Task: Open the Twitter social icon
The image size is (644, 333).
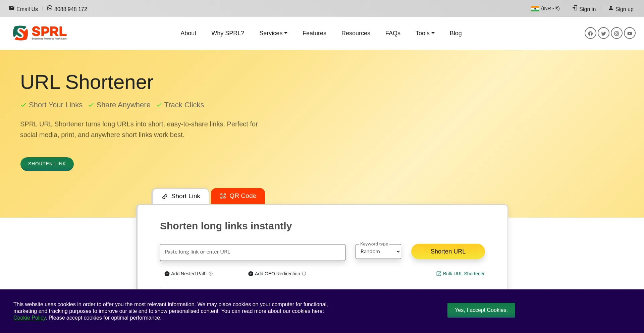Action: pyautogui.click(x=603, y=33)
